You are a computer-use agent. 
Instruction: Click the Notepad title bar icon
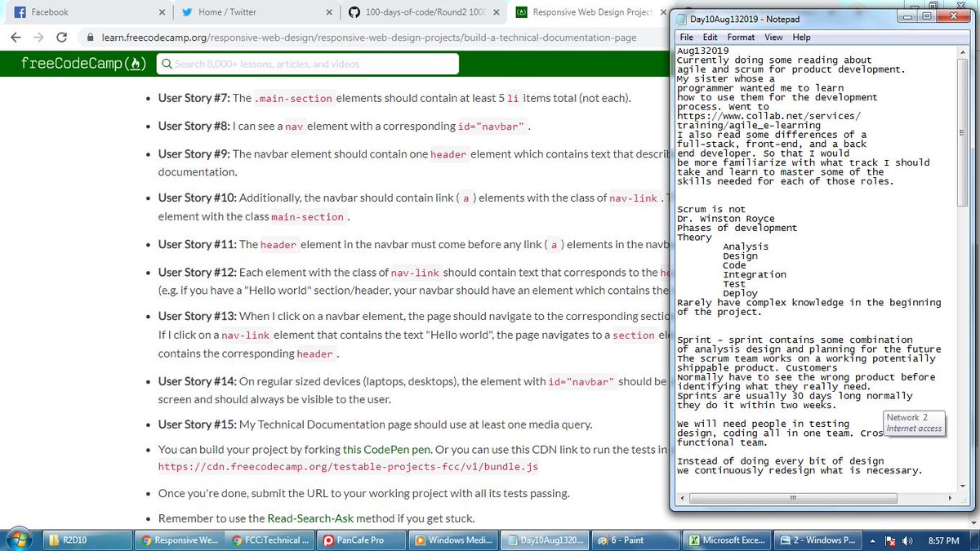tap(682, 19)
